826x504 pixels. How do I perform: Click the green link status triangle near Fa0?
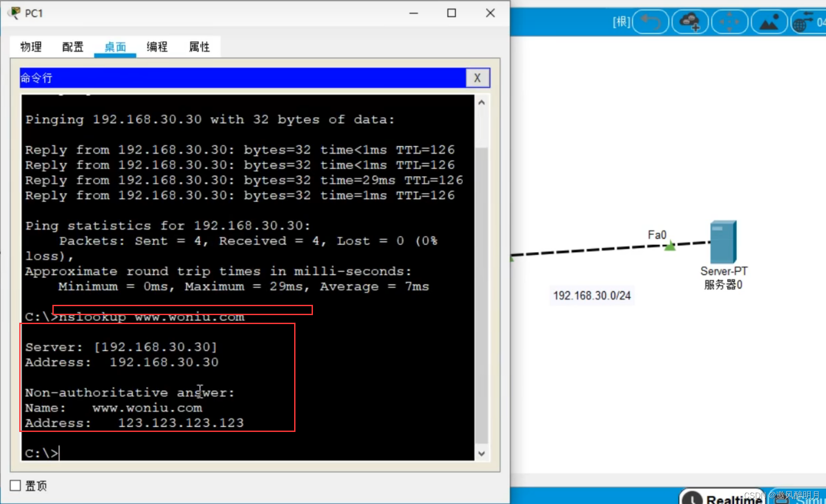point(670,246)
